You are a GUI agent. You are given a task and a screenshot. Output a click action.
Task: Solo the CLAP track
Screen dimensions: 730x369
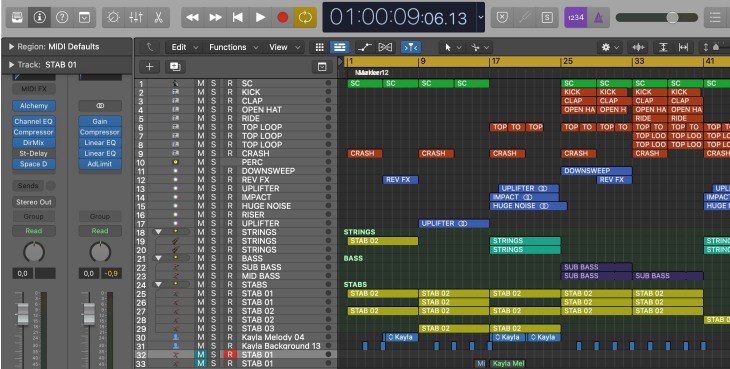(213, 101)
